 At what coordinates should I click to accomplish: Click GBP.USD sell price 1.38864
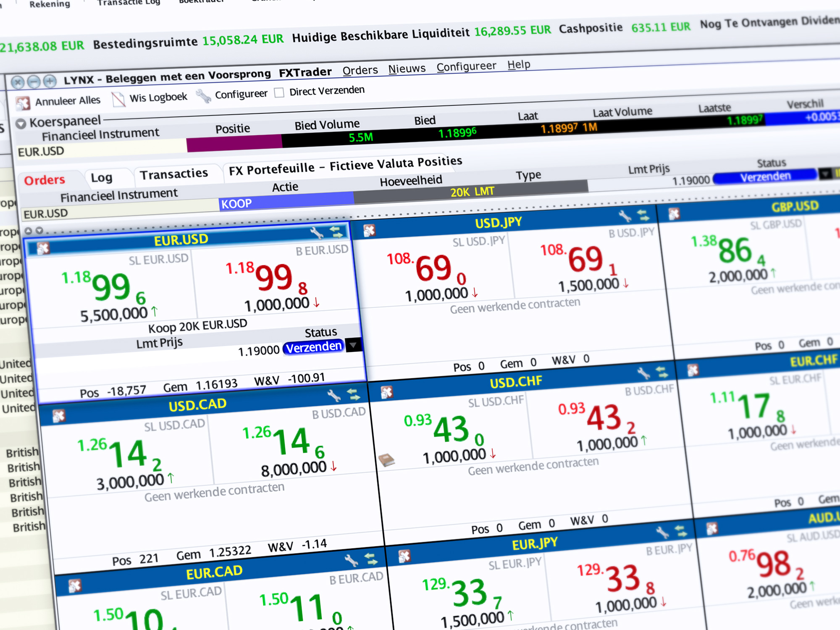point(729,250)
